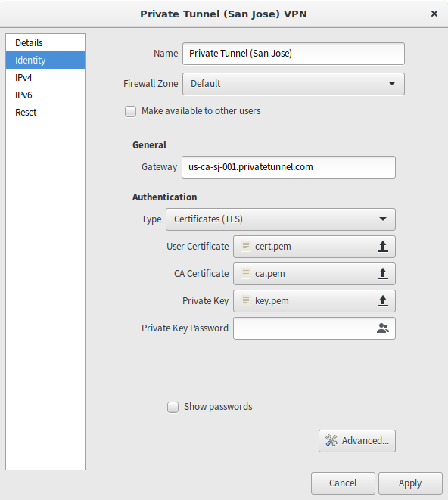Viewport: 448px width, 500px height.
Task: Open Advanced settings dialog
Action: 357,441
